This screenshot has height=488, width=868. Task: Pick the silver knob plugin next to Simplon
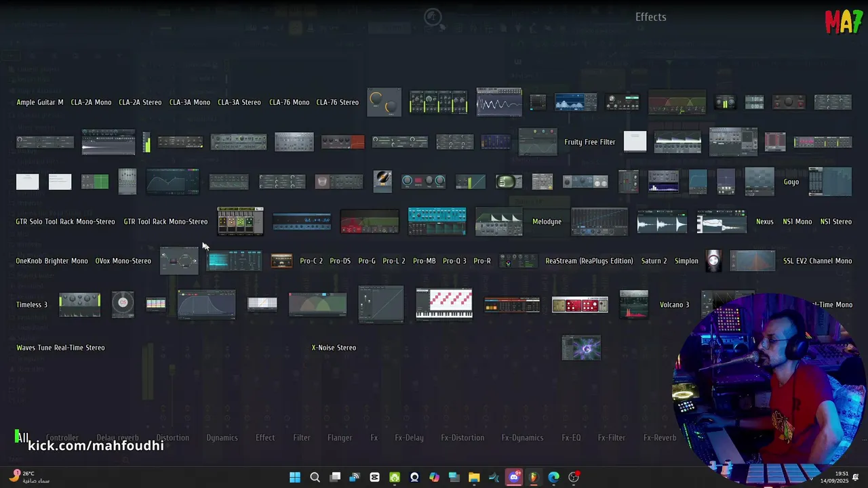[x=713, y=261]
